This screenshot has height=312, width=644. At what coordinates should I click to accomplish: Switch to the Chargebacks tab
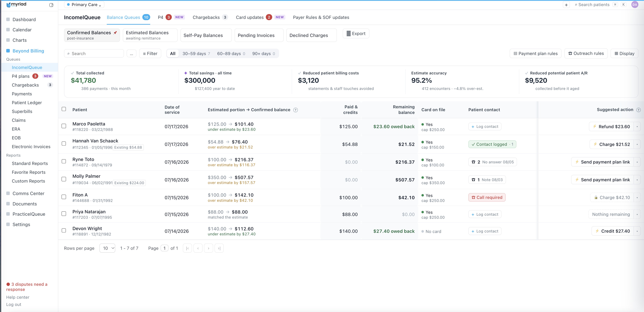(x=210, y=17)
